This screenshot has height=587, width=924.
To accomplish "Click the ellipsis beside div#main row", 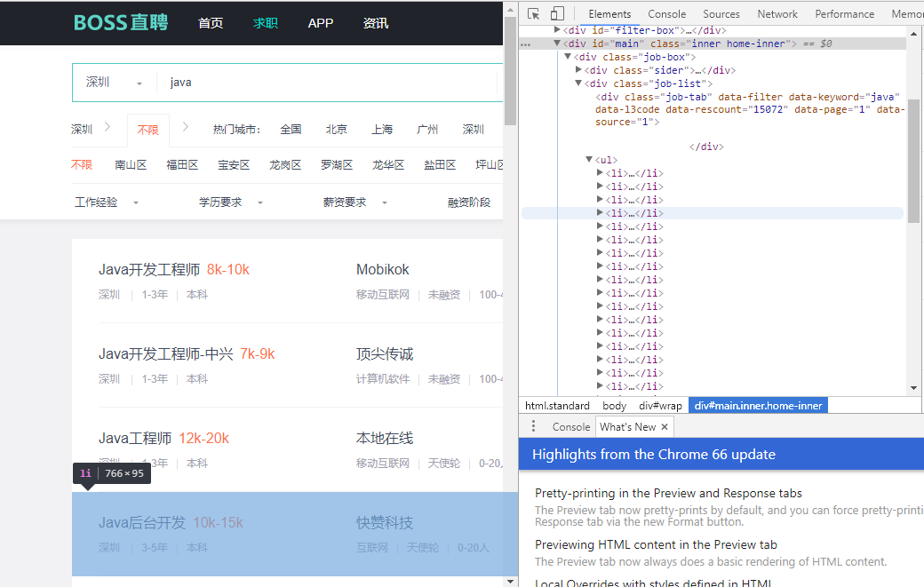I will (x=526, y=44).
